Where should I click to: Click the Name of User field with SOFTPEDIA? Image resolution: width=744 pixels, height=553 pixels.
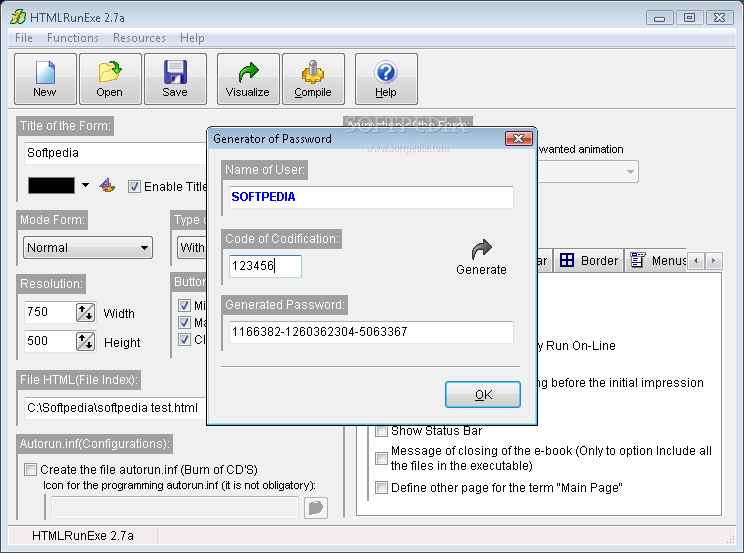(371, 197)
